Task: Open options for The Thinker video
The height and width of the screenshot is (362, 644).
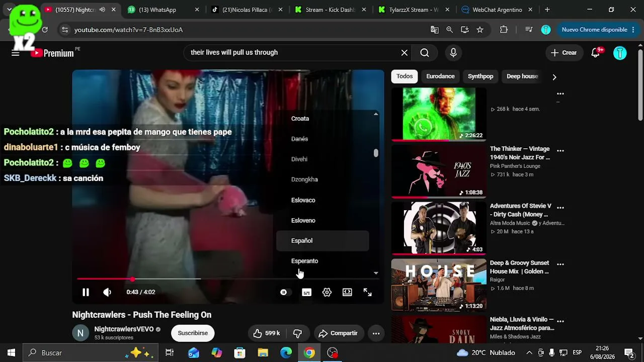Action: tap(560, 150)
